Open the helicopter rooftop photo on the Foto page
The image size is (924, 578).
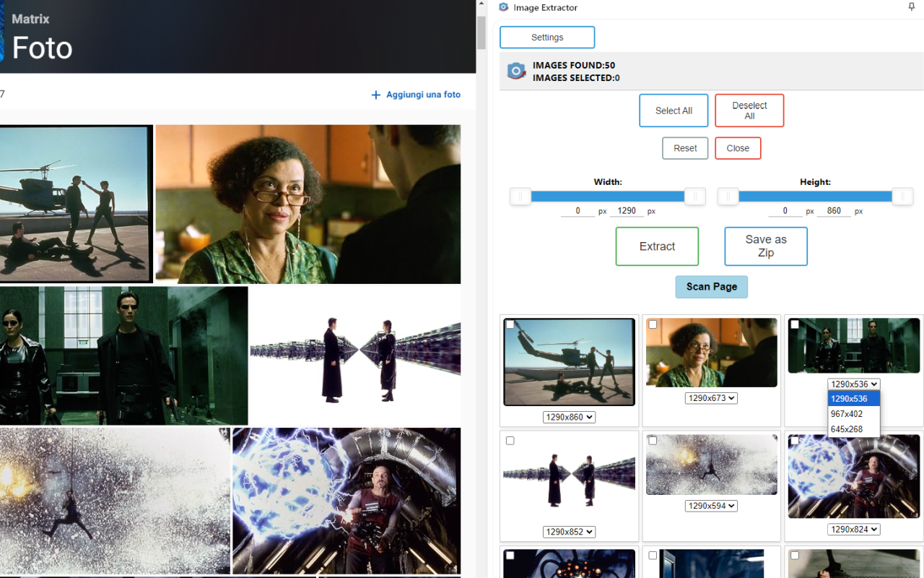click(76, 204)
